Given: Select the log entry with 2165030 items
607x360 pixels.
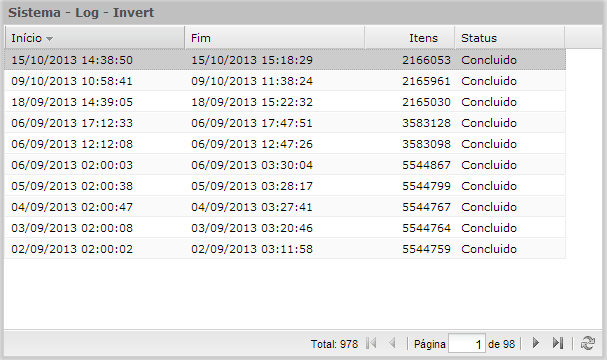Looking at the screenshot, I should coord(285,102).
